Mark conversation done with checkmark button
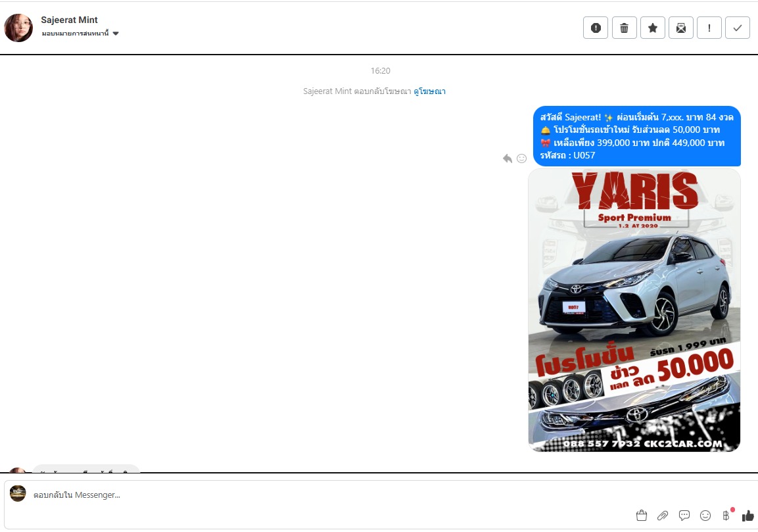Image resolution: width=758 pixels, height=532 pixels. pos(737,28)
